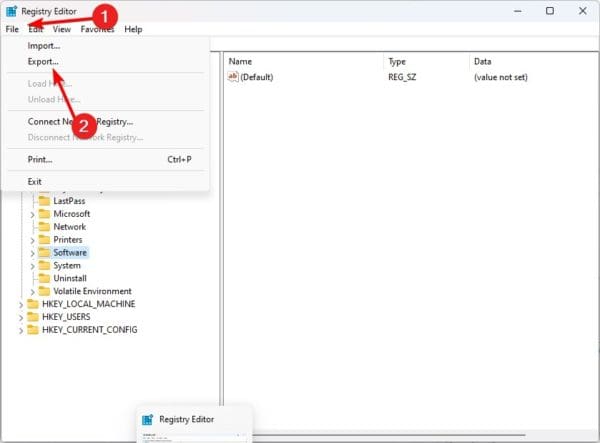
Task: Click the HKEY_USERS label
Action: pos(66,317)
